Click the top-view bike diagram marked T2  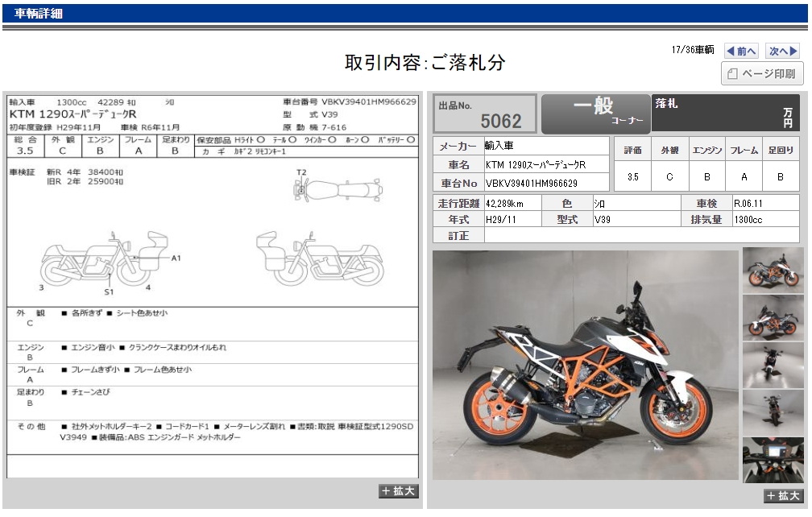pos(337,190)
